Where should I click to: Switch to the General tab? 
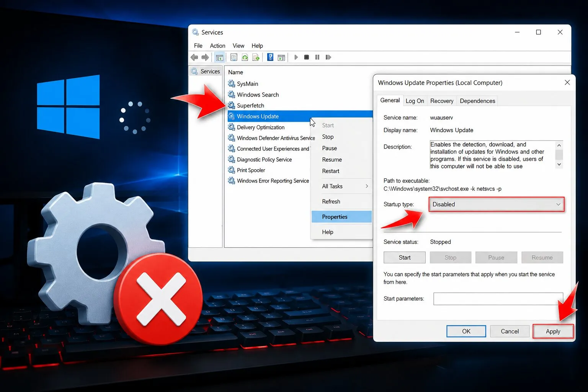coord(390,100)
